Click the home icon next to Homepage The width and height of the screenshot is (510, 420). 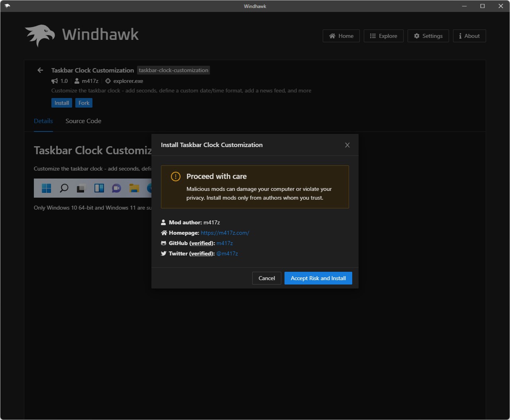click(164, 233)
